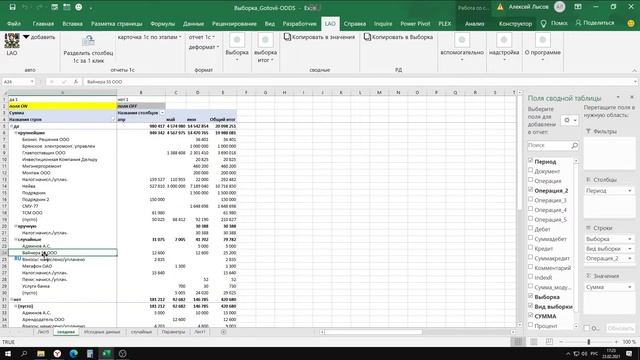
Task: Open the Конструктор ribbon tab
Action: click(x=515, y=24)
